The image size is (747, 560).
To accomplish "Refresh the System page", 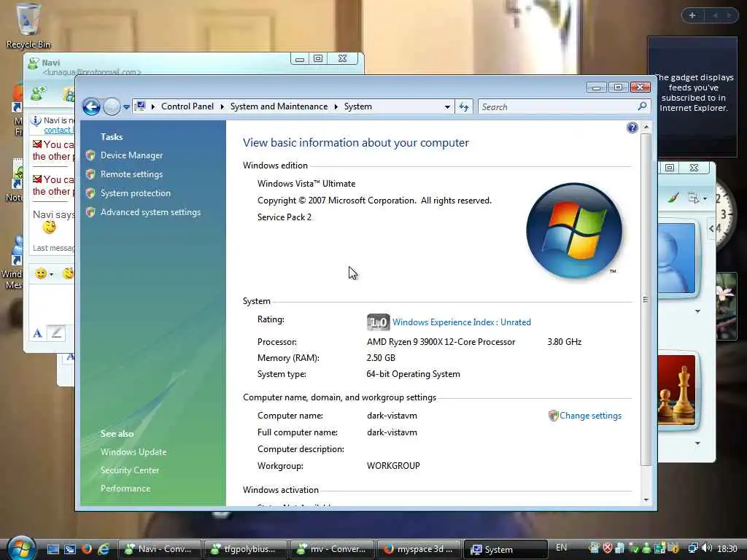I will tap(464, 106).
